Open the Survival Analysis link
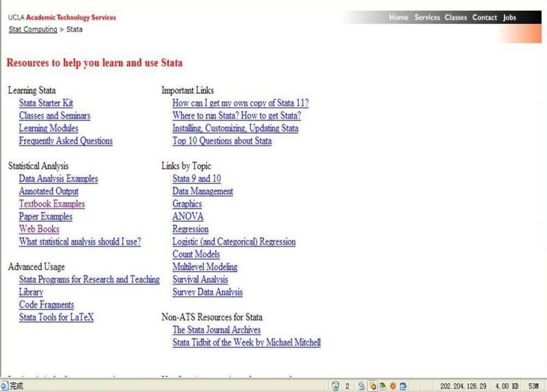The height and width of the screenshot is (392, 547). 200,279
